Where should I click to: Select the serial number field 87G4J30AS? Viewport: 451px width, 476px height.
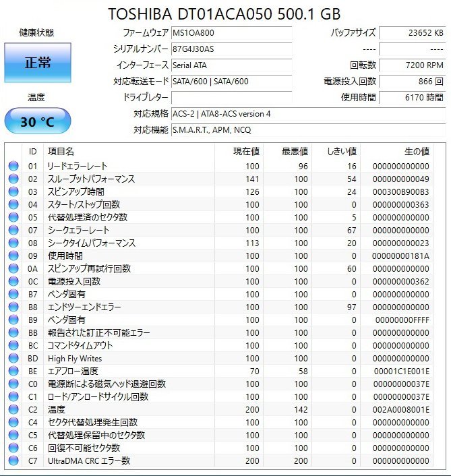[232, 49]
